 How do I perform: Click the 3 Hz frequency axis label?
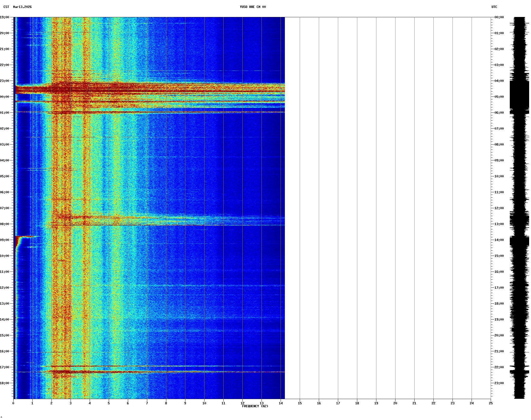tap(71, 403)
